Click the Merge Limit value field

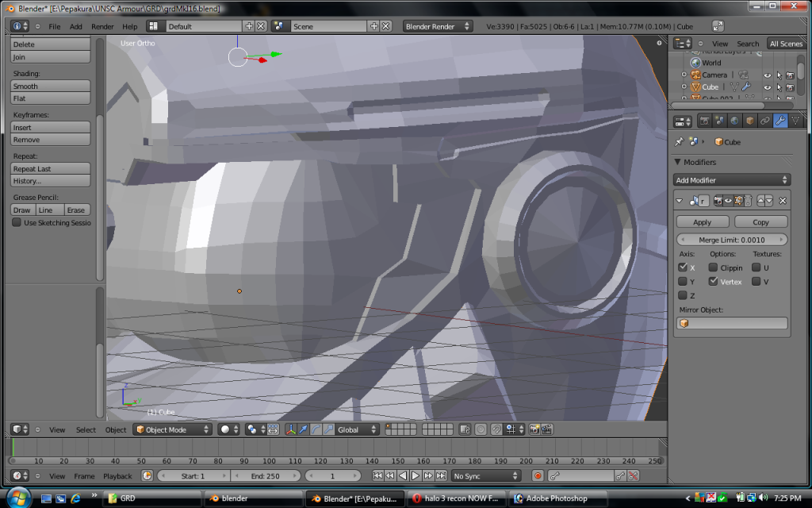click(x=732, y=240)
